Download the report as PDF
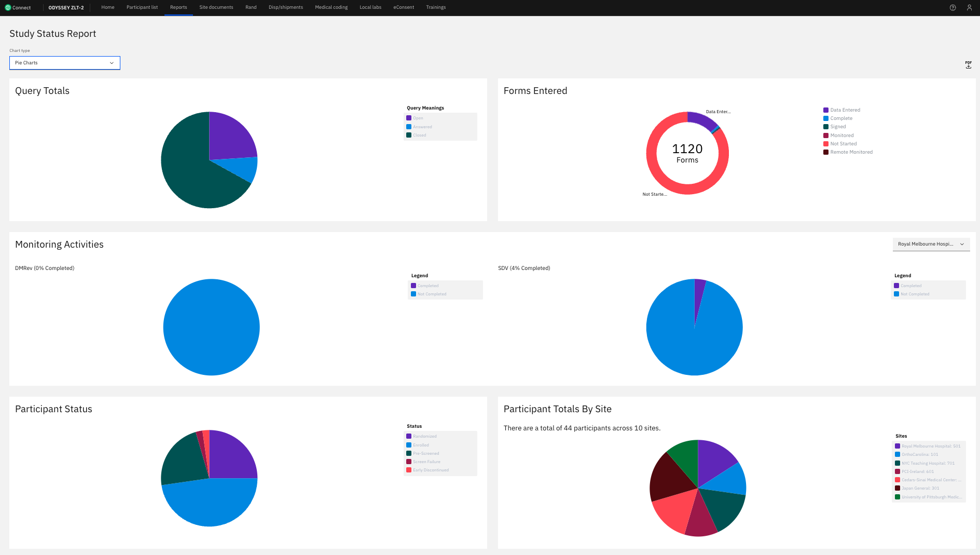 [x=968, y=65]
